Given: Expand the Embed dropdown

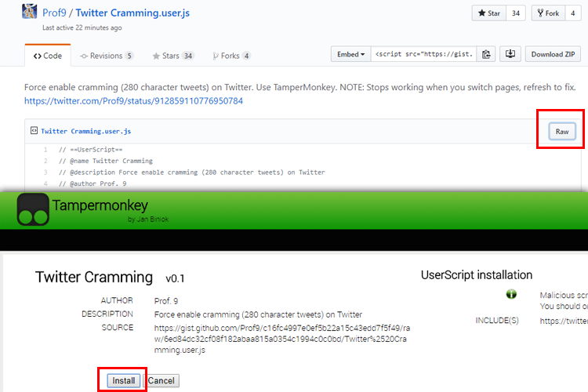Looking at the screenshot, I should pos(350,54).
